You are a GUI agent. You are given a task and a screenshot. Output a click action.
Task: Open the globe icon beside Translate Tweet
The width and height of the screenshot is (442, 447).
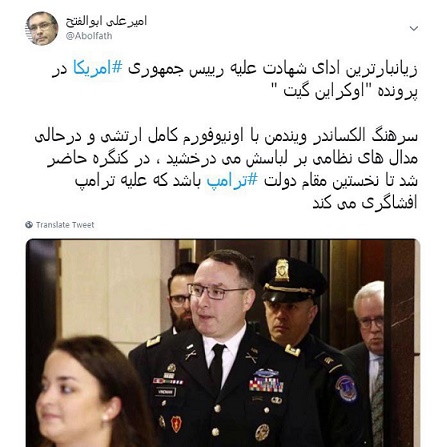tap(29, 225)
